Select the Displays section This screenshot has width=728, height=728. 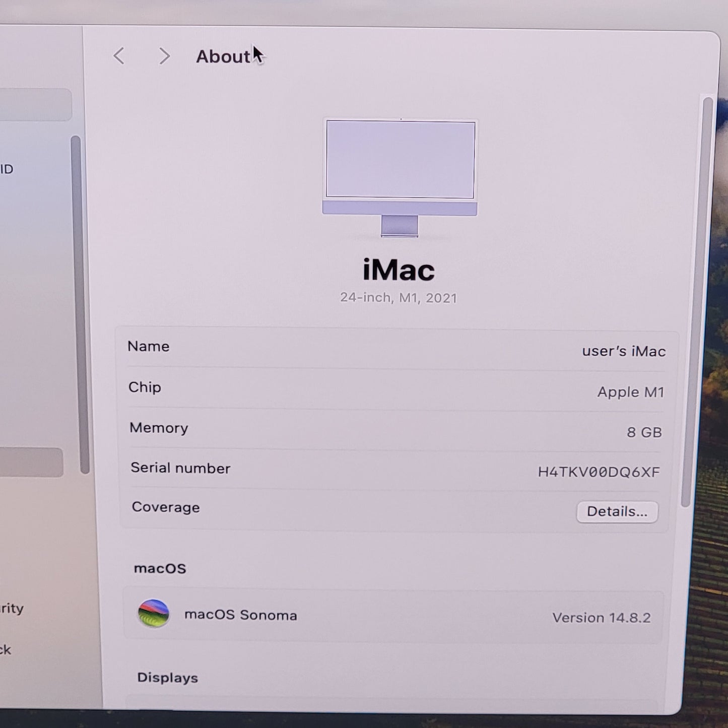tap(168, 677)
